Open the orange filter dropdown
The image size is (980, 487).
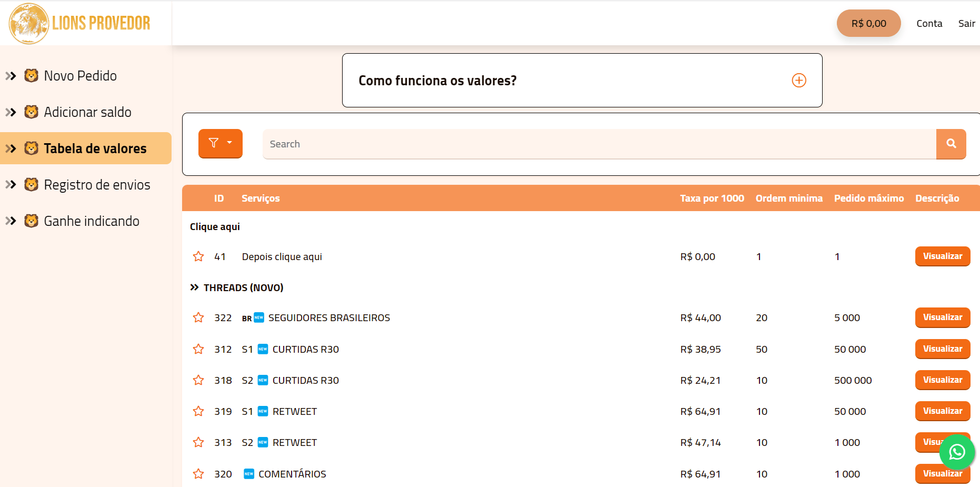[x=220, y=143]
